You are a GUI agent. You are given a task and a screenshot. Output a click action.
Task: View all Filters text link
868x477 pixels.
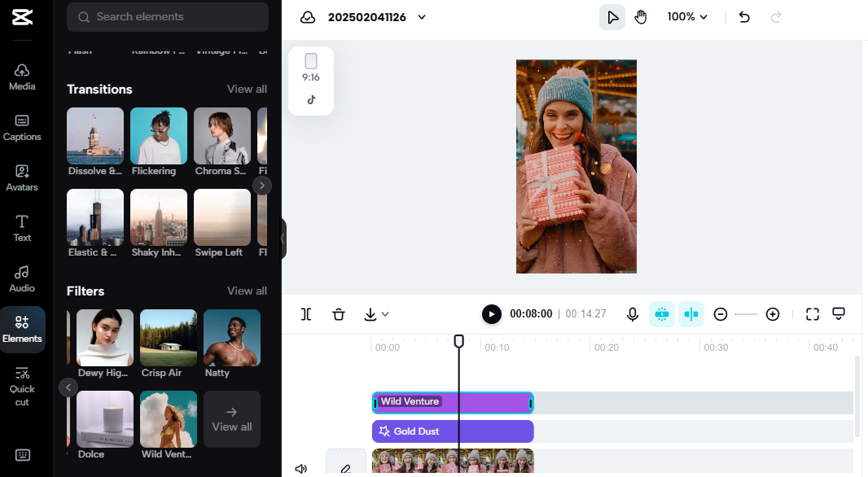click(247, 291)
